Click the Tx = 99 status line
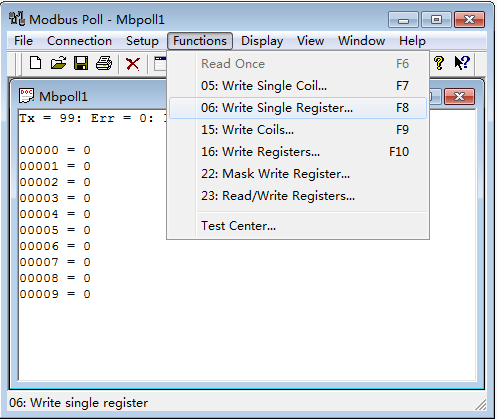Image resolution: width=497 pixels, height=419 pixels. coord(93,118)
